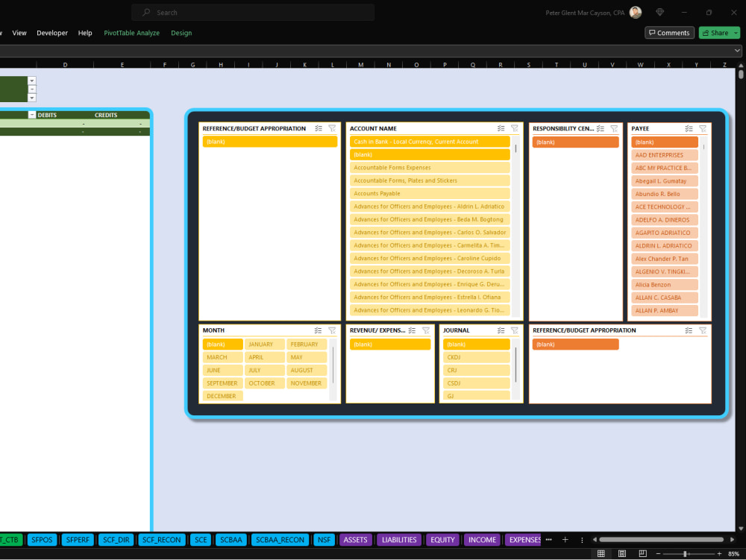The height and width of the screenshot is (560, 746).
Task: Click the 85% zoom level
Action: (733, 554)
